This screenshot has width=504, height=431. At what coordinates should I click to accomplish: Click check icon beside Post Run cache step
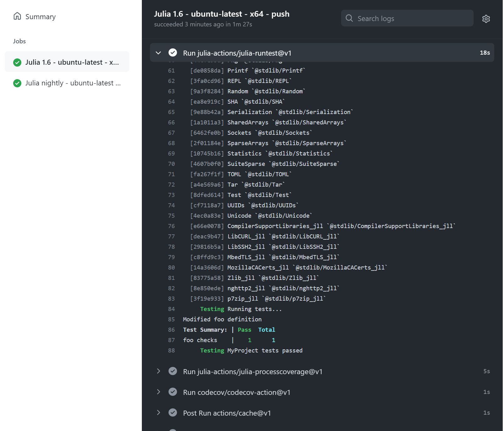point(173,413)
